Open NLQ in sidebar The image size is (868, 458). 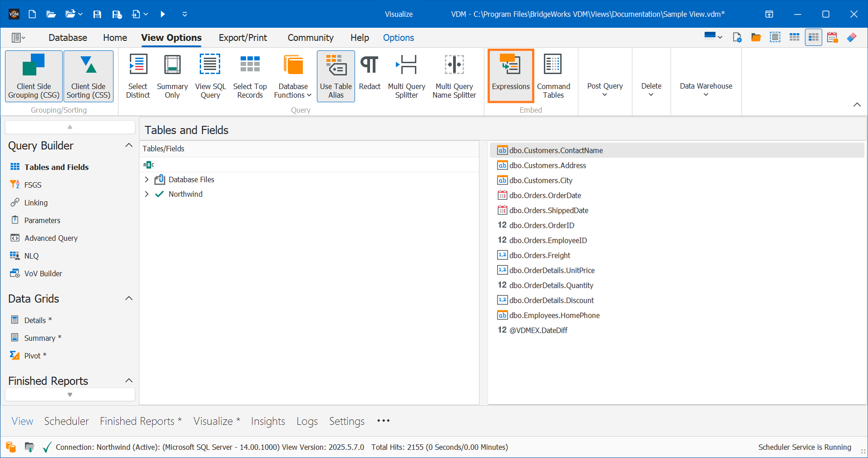(x=31, y=256)
